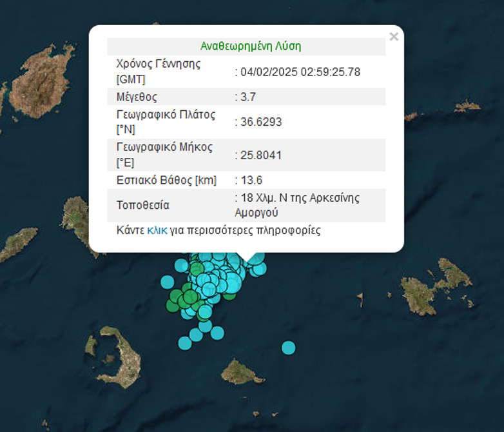Select the cyan marker at the right end of the southern group

click(217, 333)
